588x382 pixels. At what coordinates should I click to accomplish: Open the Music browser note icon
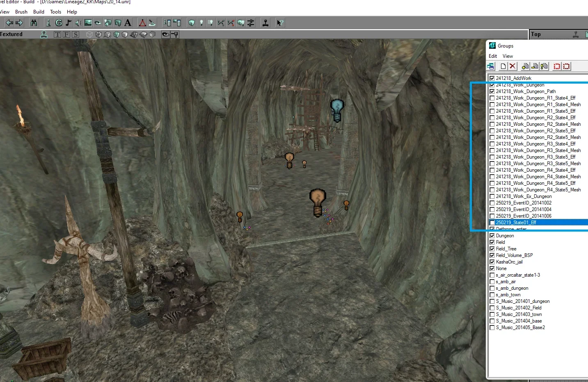(x=69, y=23)
